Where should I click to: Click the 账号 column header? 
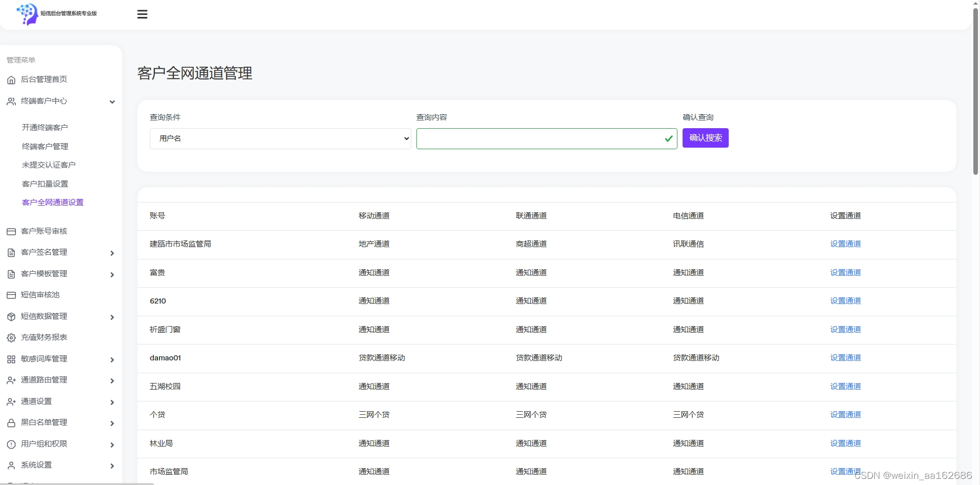157,216
